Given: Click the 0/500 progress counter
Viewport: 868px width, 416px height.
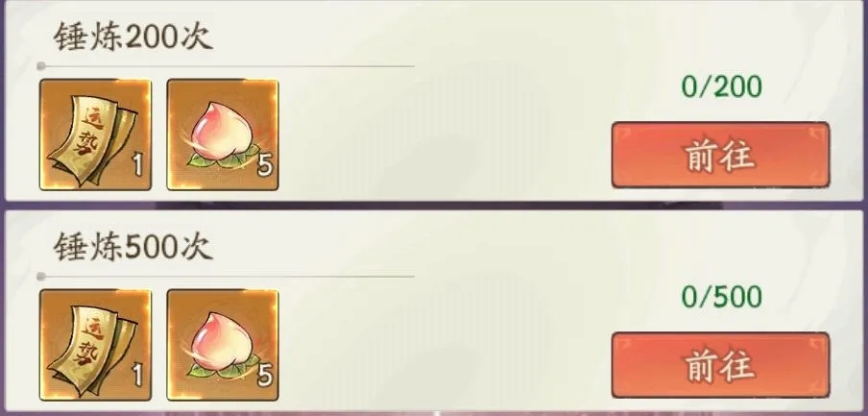Looking at the screenshot, I should [x=721, y=298].
